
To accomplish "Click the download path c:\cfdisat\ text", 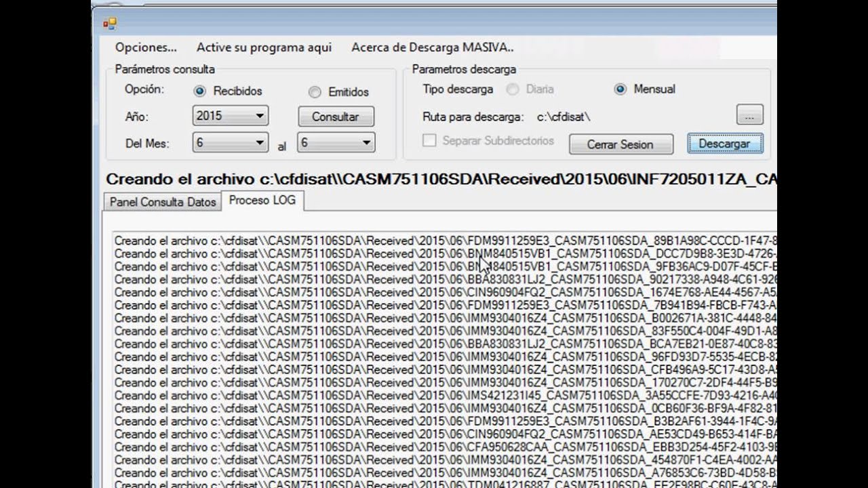I will (x=564, y=117).
